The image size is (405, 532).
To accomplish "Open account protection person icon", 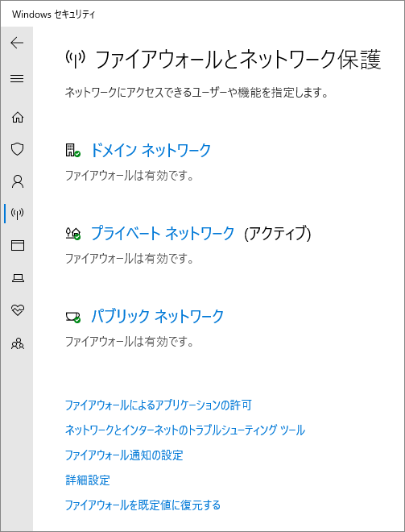I will tap(18, 181).
